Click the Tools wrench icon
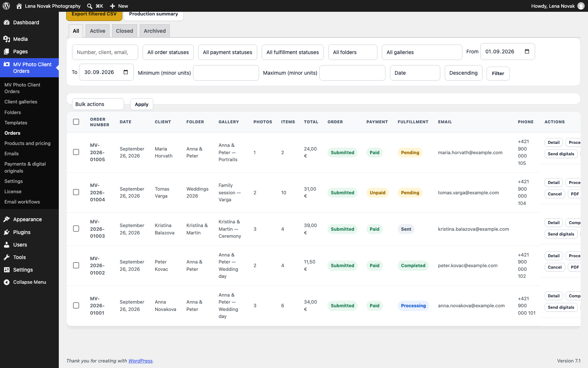588x368 pixels. tap(7, 257)
